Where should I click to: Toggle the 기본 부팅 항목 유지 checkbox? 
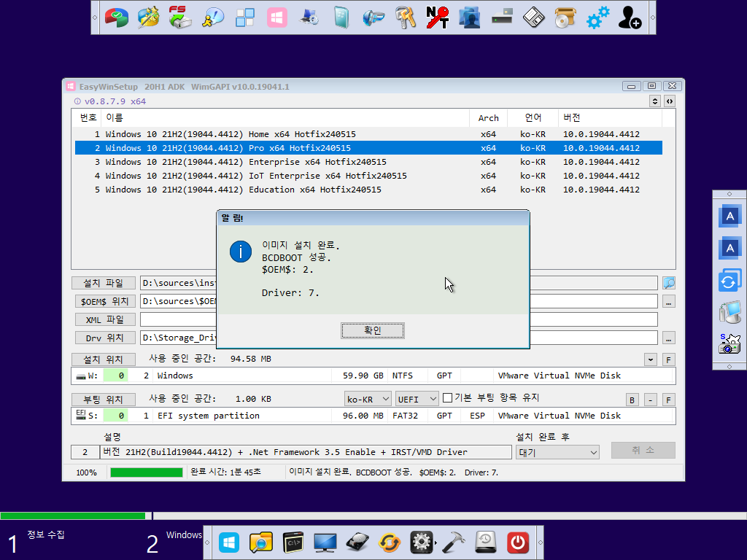[447, 397]
